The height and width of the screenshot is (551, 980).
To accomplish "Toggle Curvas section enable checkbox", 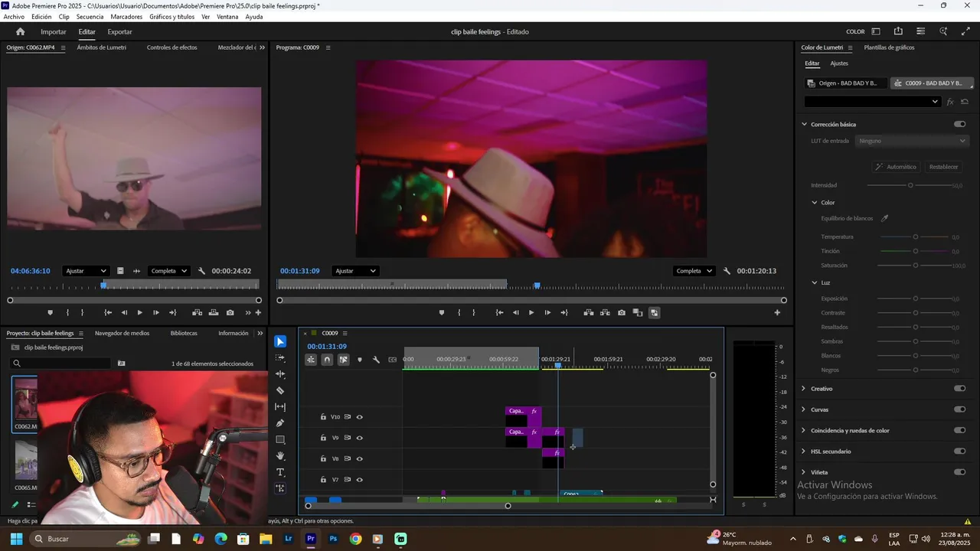I will [960, 409].
